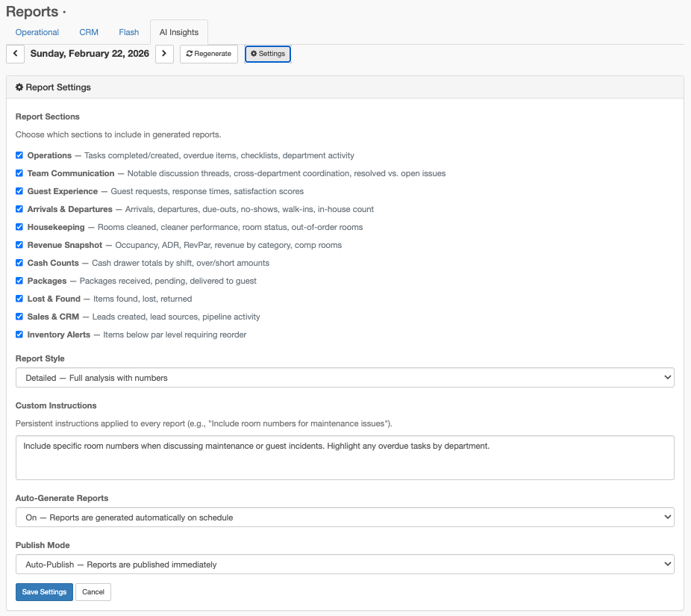Viewport: 691px width, 616px height.
Task: Click the 'Auto-Generate Reports' label
Action: tap(62, 498)
